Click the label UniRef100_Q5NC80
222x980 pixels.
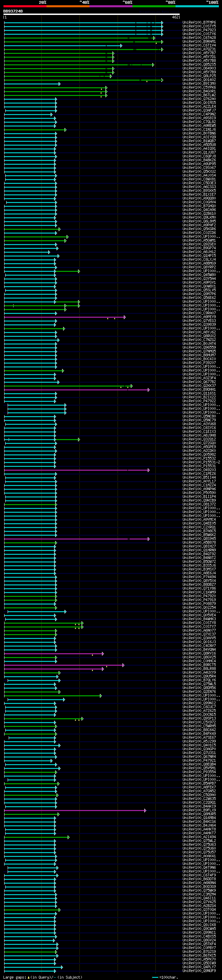pos(199,416)
